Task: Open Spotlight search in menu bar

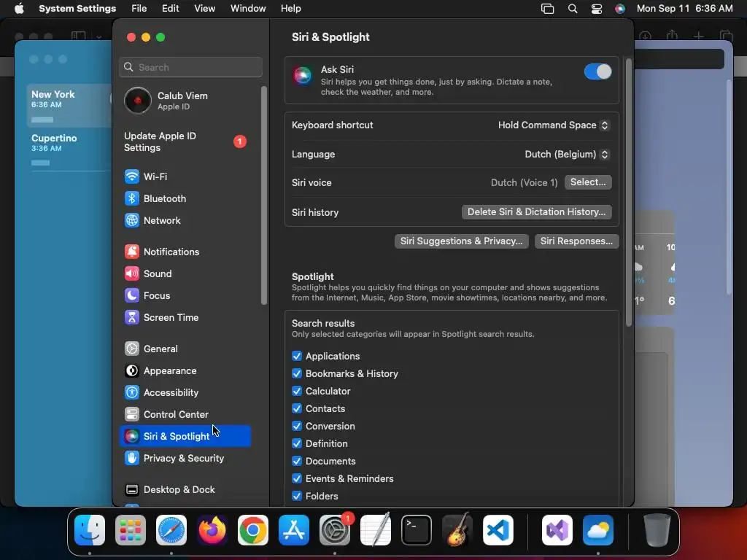Action: (x=573, y=9)
